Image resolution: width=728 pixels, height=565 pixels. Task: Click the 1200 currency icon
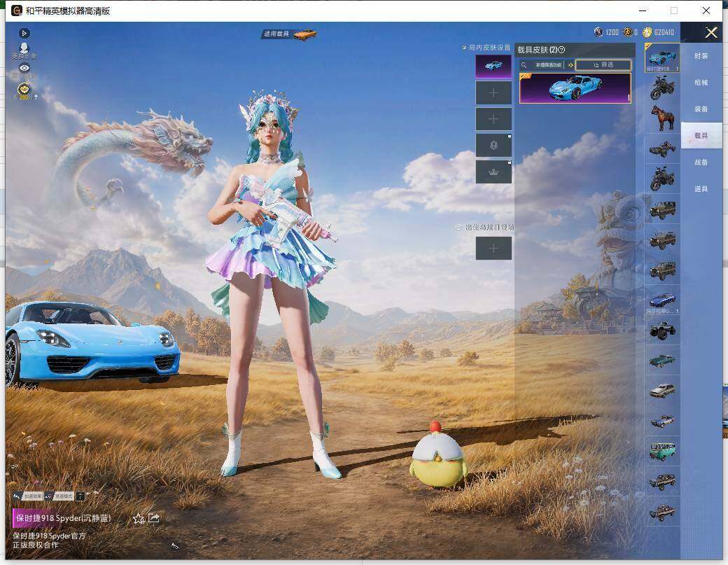pos(598,32)
